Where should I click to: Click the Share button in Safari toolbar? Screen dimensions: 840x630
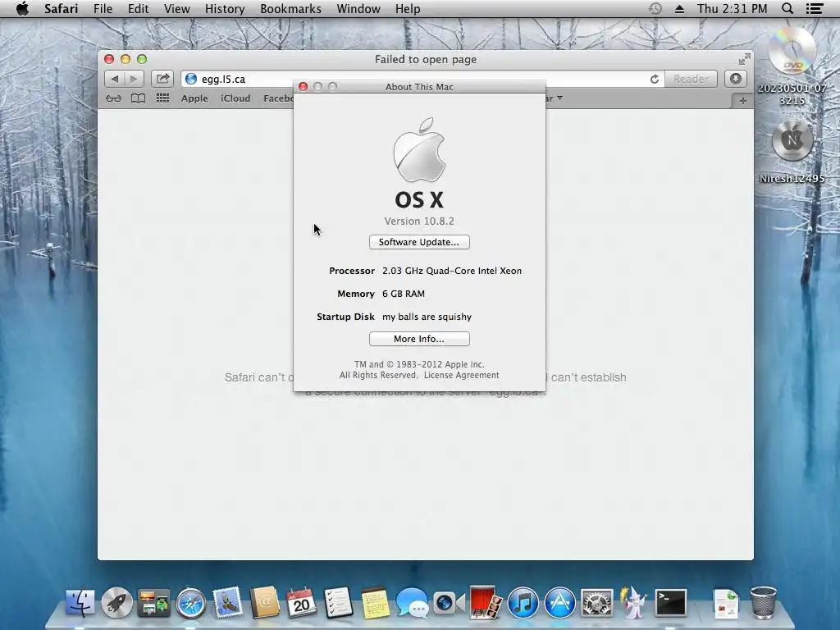tap(162, 79)
